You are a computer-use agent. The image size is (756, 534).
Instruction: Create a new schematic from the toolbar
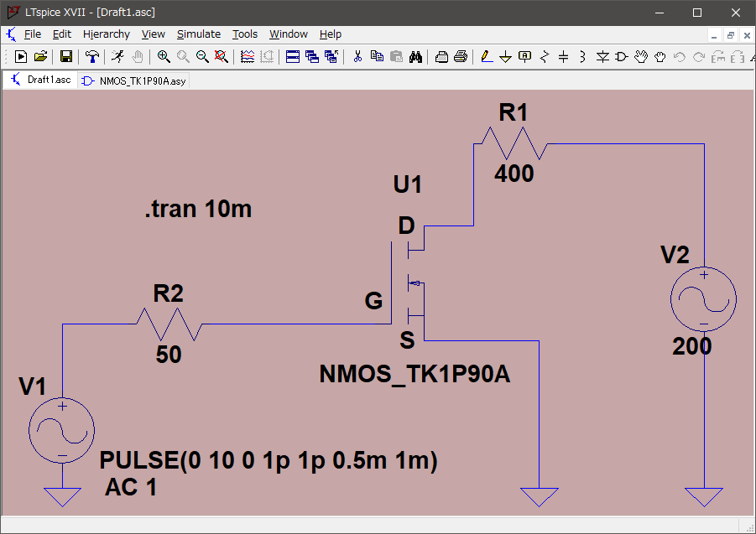pos(21,57)
